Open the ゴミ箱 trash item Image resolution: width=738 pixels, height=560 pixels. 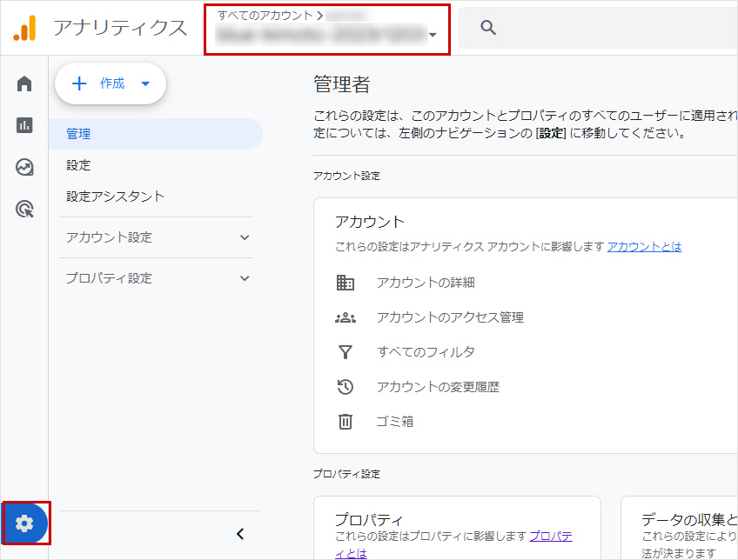pyautogui.click(x=394, y=422)
